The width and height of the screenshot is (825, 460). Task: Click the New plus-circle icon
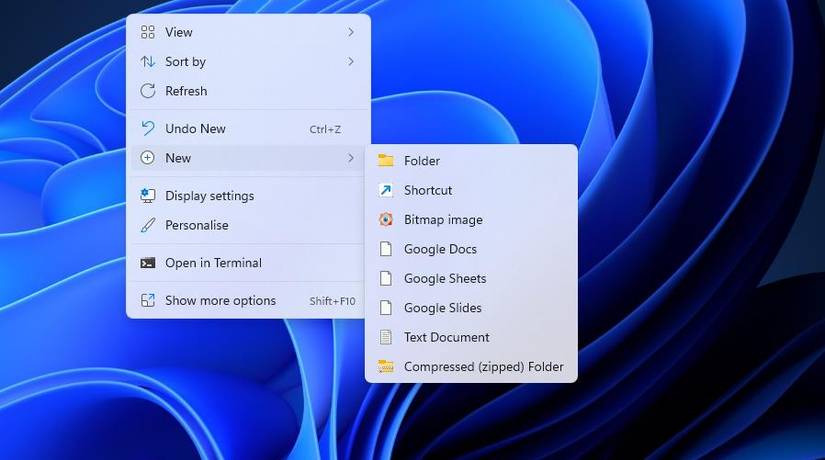[148, 158]
